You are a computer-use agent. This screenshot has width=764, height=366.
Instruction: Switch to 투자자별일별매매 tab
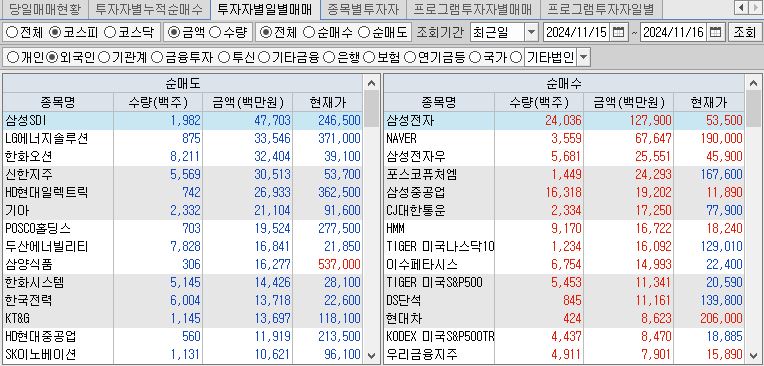[x=266, y=9]
